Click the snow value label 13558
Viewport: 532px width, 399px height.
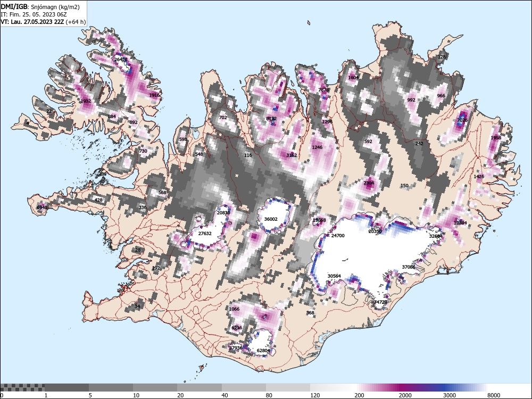pos(319,221)
